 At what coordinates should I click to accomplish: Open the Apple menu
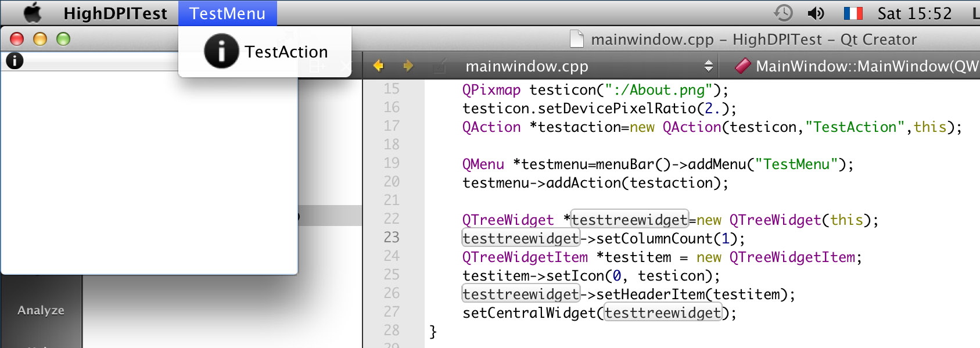tap(33, 13)
